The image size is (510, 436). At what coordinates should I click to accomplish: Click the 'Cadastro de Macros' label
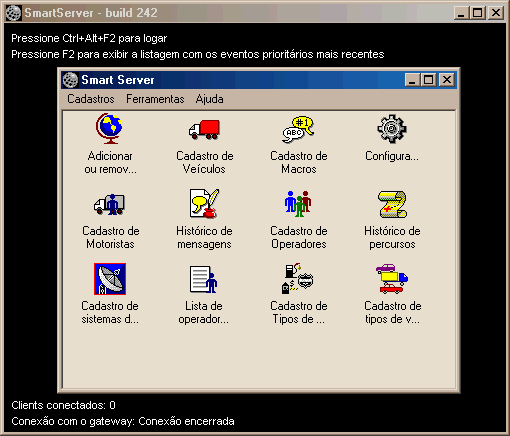click(299, 162)
